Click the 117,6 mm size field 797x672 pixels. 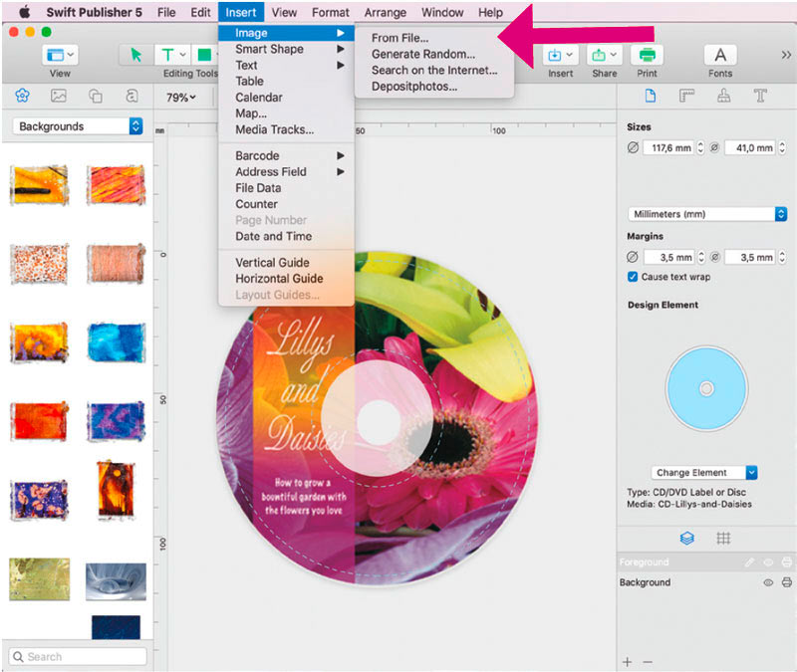pos(669,147)
